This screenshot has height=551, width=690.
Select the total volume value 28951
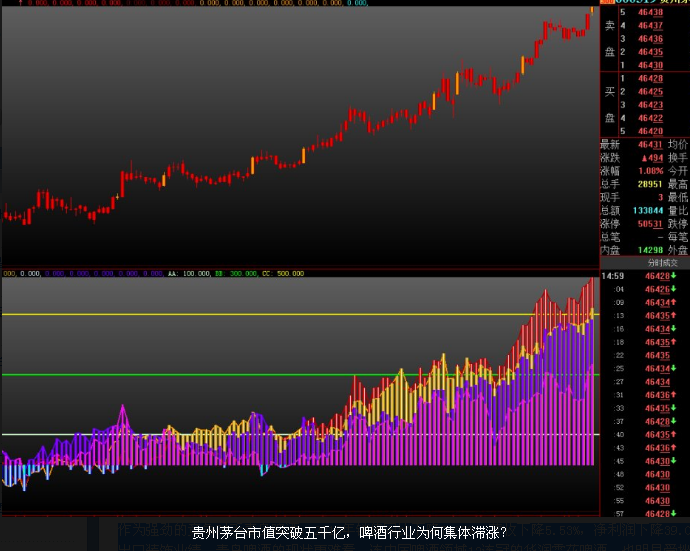coord(650,184)
